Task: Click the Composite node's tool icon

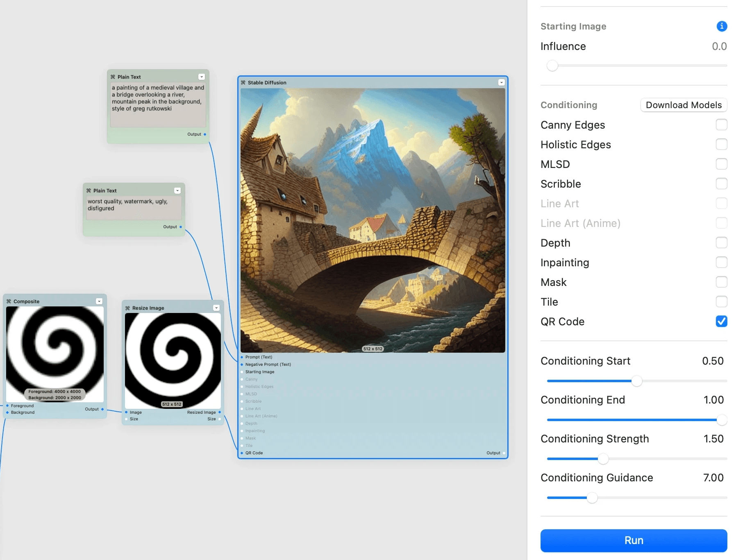Action: (x=9, y=302)
